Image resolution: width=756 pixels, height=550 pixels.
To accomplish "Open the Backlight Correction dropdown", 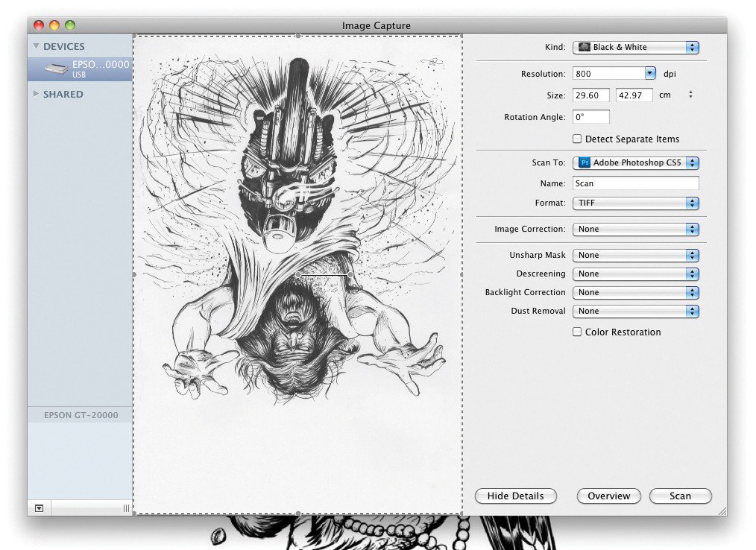I will pos(635,293).
